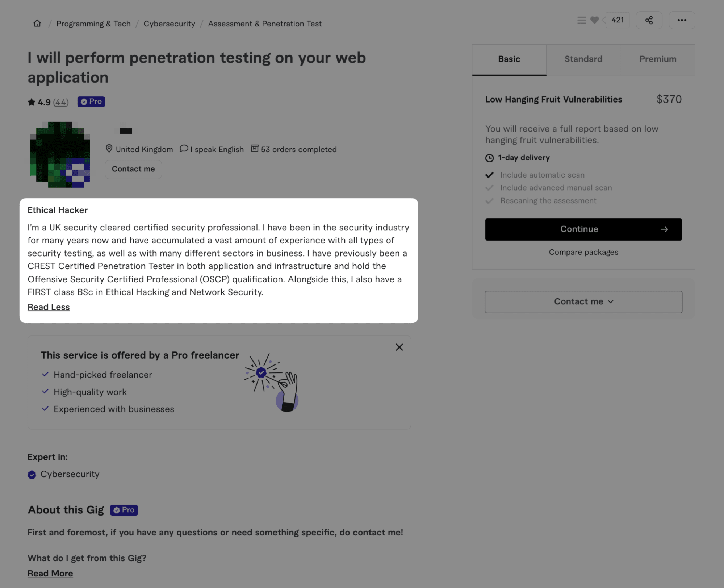This screenshot has height=588, width=724.
Task: Click the home breadcrumb icon
Action: pos(37,24)
